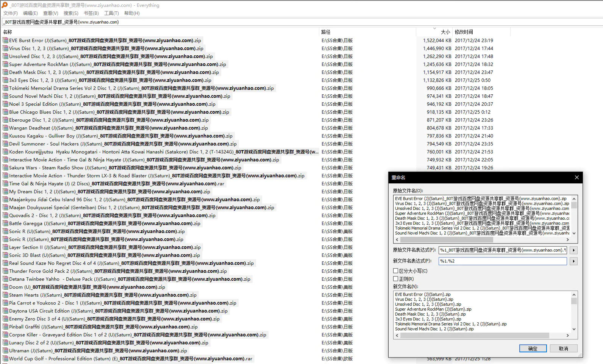The height and width of the screenshot is (364, 603).
Task: Click file icon of Noel 3 Special Edition
Action: [x=5, y=104]
